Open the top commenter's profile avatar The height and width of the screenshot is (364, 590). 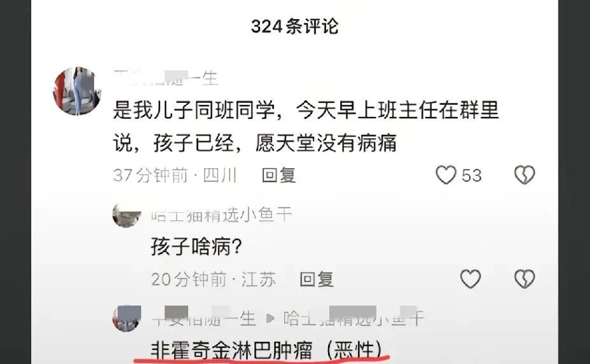(77, 91)
